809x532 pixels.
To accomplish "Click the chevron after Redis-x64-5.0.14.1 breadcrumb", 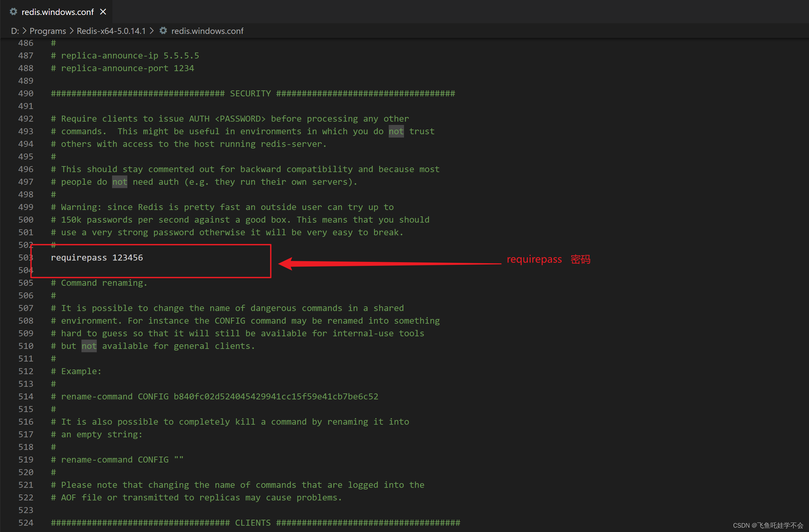I will point(152,31).
